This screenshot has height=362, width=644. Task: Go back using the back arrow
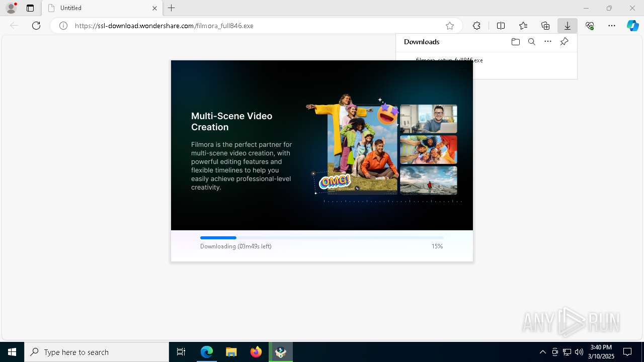point(14,26)
